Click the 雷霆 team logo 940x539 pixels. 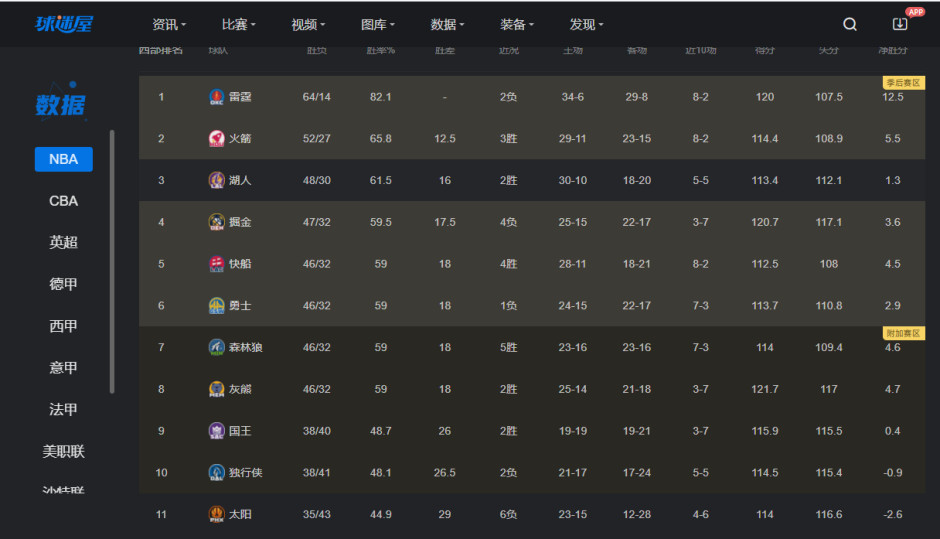coord(216,97)
